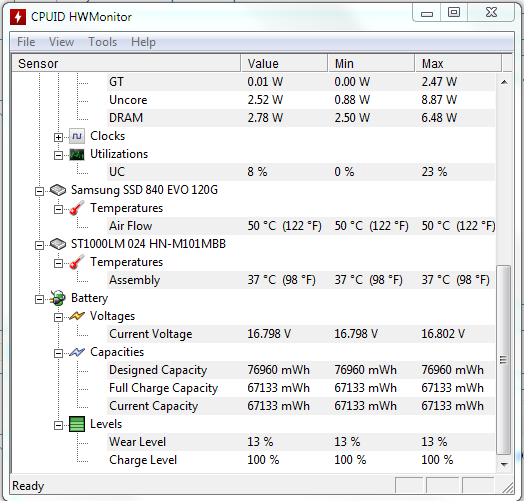Click the Battery device icon

tap(58, 298)
